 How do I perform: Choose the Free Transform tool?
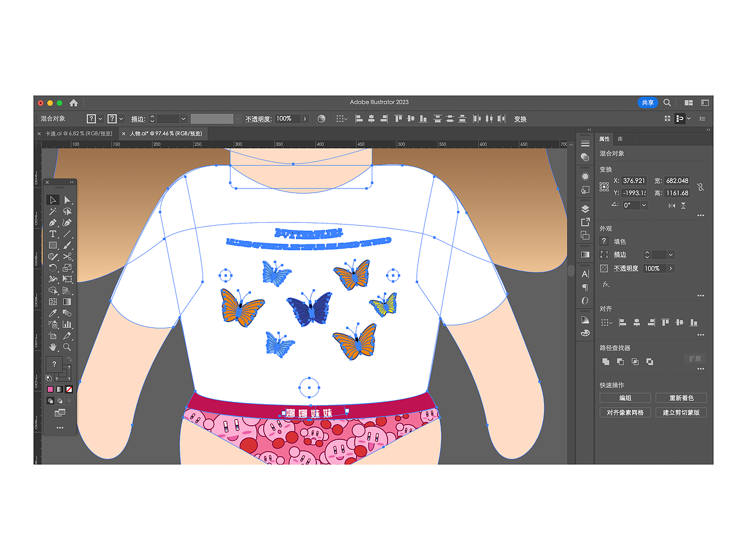point(67,279)
